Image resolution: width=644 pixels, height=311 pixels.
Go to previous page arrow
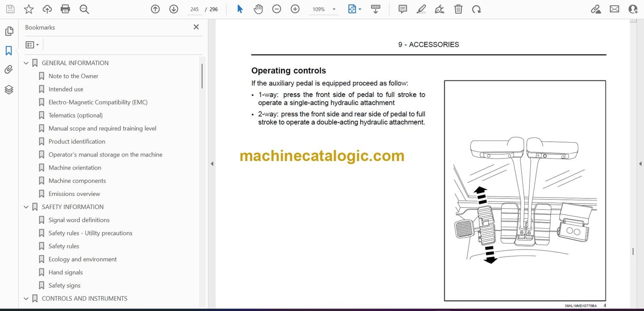coord(155,9)
